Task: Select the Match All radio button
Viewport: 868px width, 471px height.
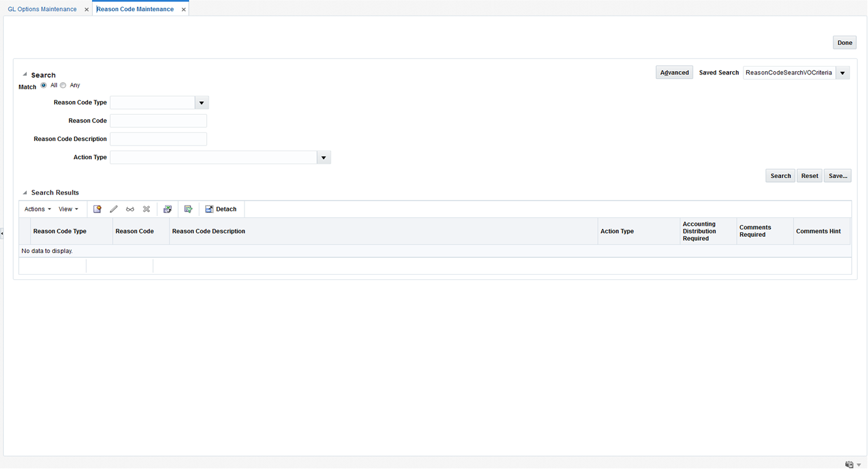Action: 43,85
